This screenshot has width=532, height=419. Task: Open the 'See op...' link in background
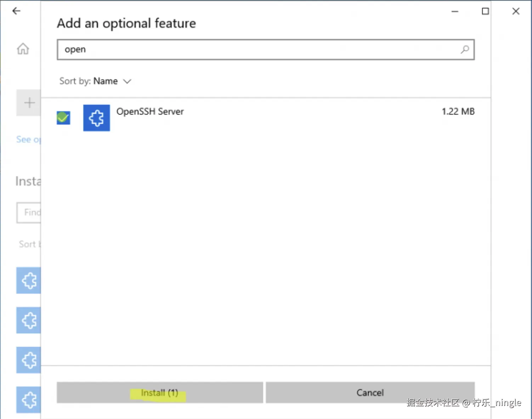point(28,139)
